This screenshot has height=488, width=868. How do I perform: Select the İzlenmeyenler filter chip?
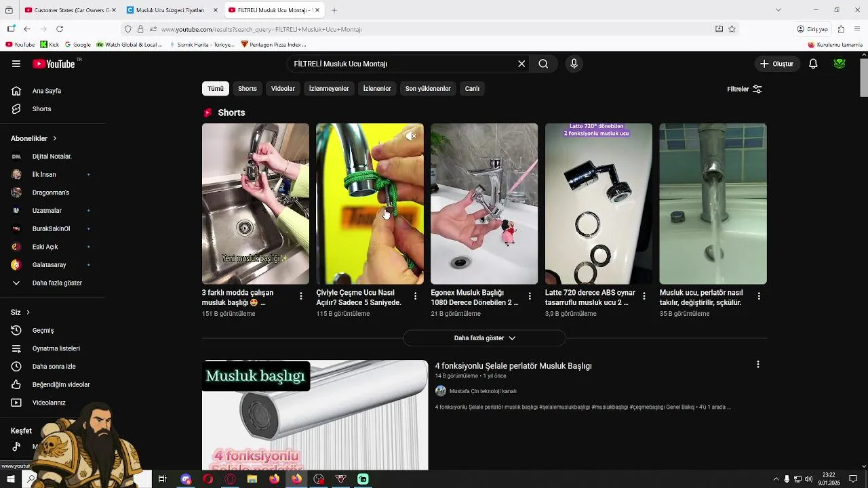(329, 89)
